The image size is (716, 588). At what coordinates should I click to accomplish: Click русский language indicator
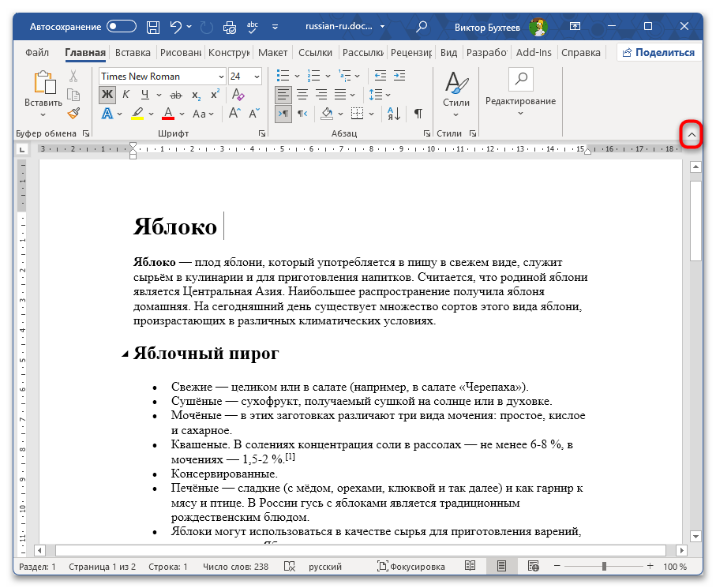point(325,567)
